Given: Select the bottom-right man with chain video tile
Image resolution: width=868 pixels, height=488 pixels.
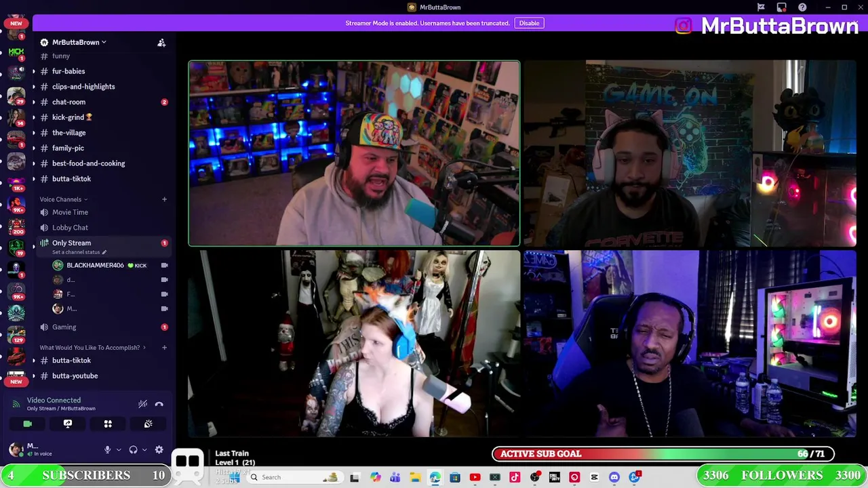Looking at the screenshot, I should click(690, 344).
